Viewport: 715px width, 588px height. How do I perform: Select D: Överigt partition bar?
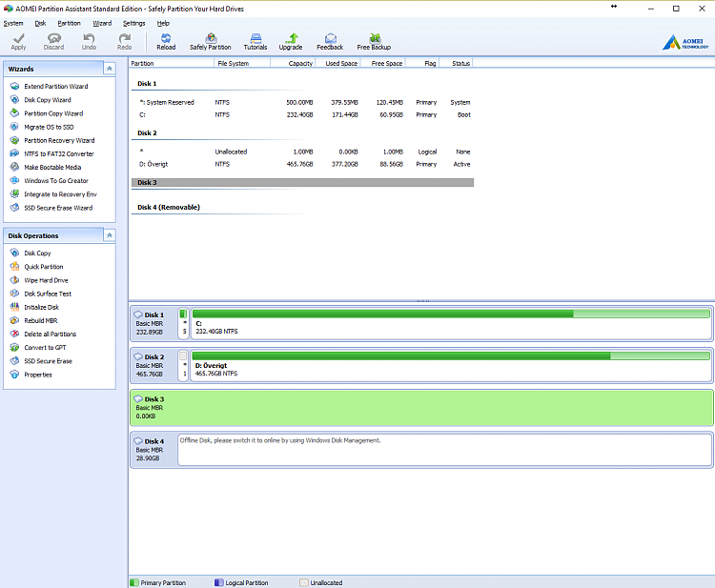pos(451,365)
